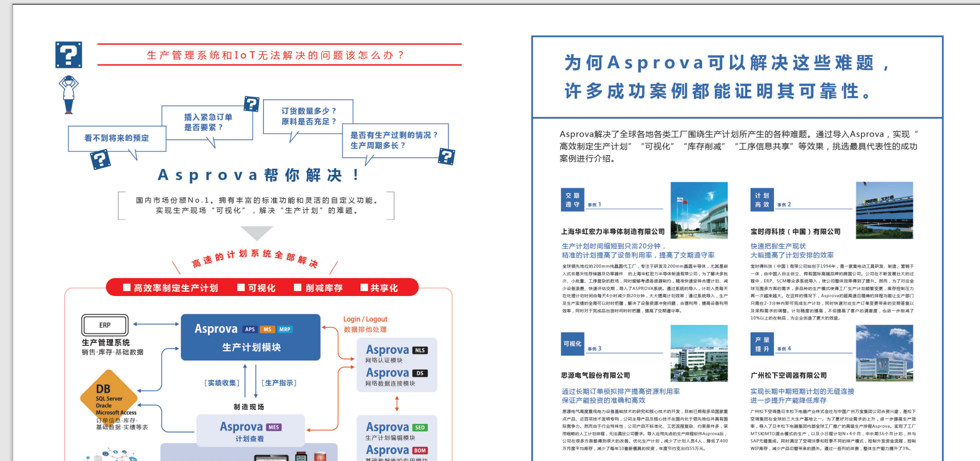The image size is (980, 461).
Task: Click the large question mark icon beside the red title
Action: [69, 55]
